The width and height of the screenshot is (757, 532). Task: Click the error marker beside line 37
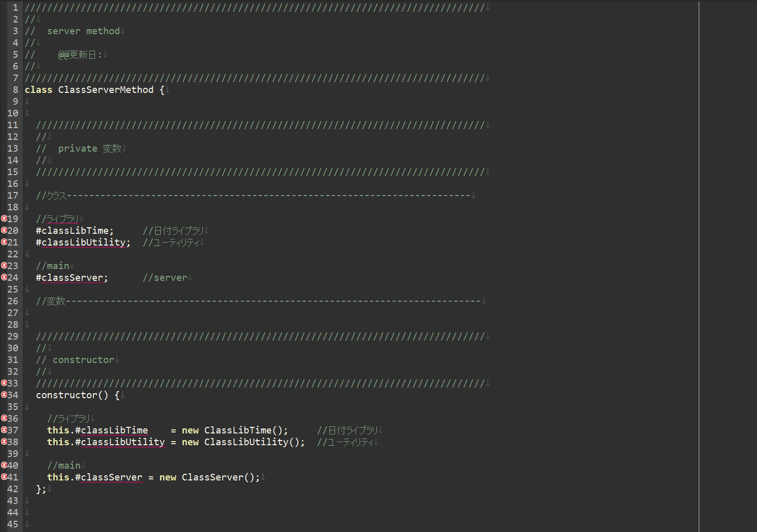coord(4,430)
